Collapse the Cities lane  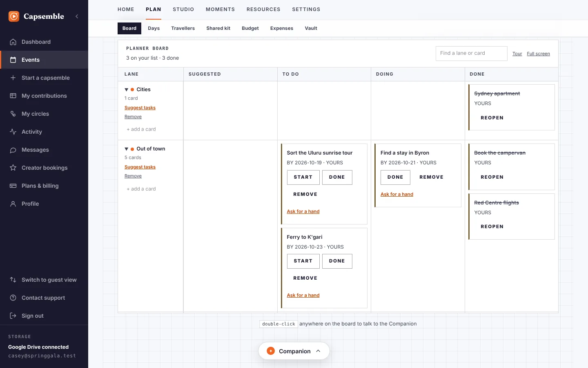tap(127, 90)
